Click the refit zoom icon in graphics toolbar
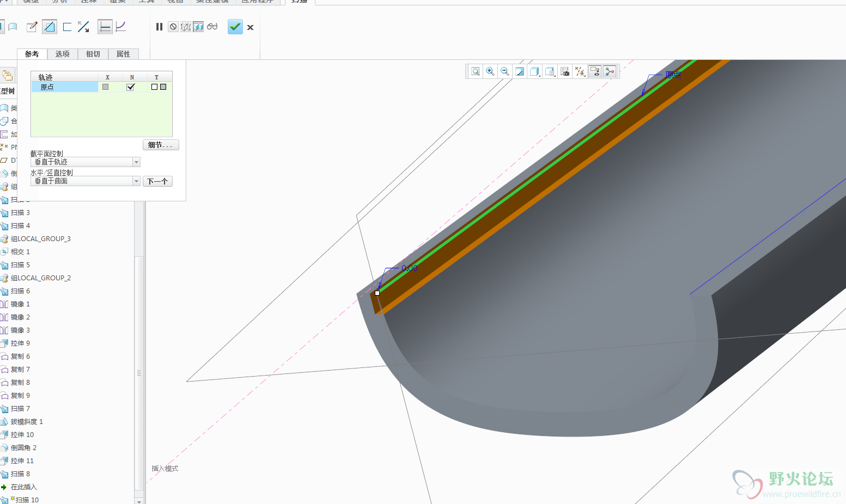 [476, 71]
